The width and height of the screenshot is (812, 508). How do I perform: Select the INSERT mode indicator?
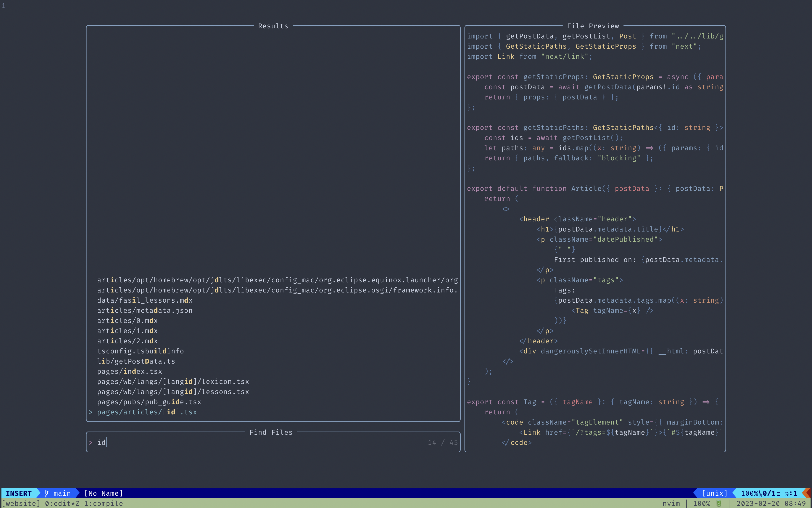[x=19, y=493]
